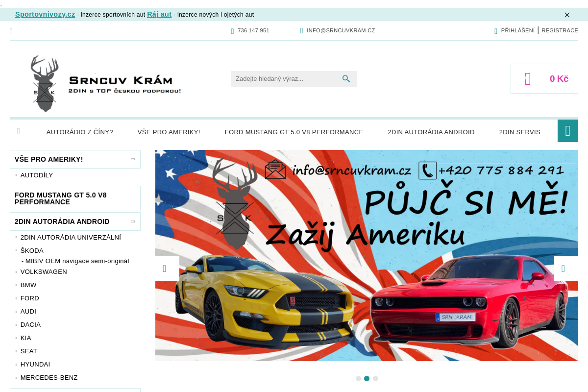
Task: Open the Autodíly subcategory
Action: point(37,175)
